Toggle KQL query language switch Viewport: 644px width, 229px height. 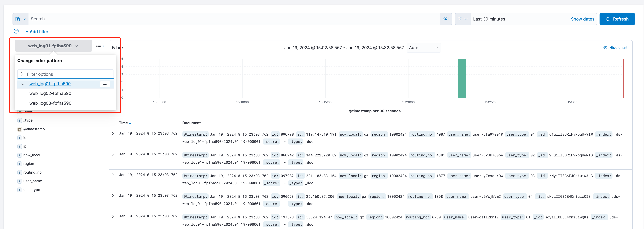[x=446, y=19]
